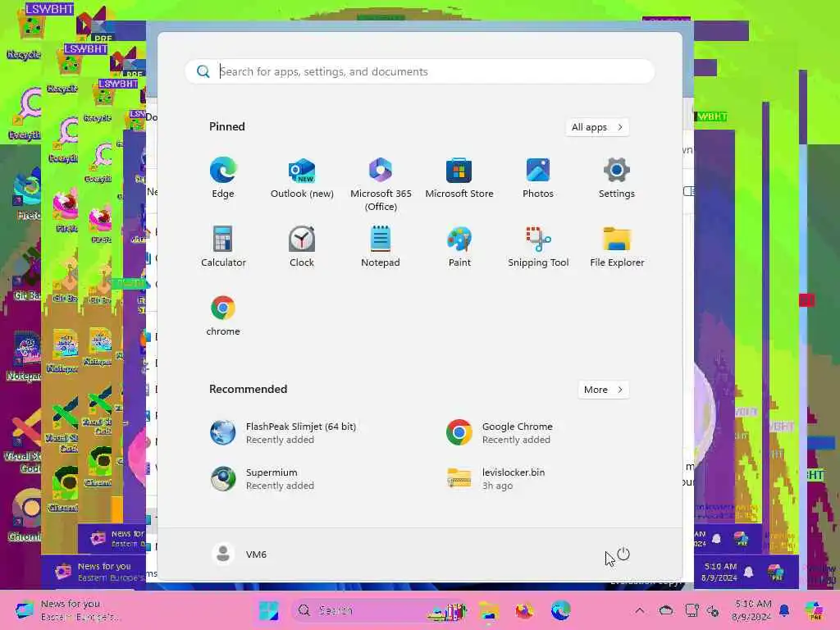Click the cloud icon in system tray
The width and height of the screenshot is (840, 630).
click(x=666, y=610)
